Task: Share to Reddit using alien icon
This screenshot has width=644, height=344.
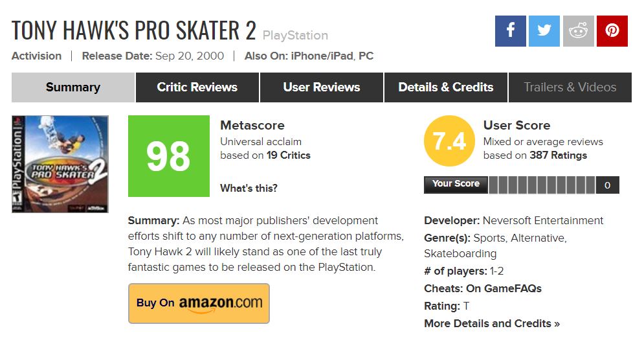Action: pyautogui.click(x=578, y=31)
